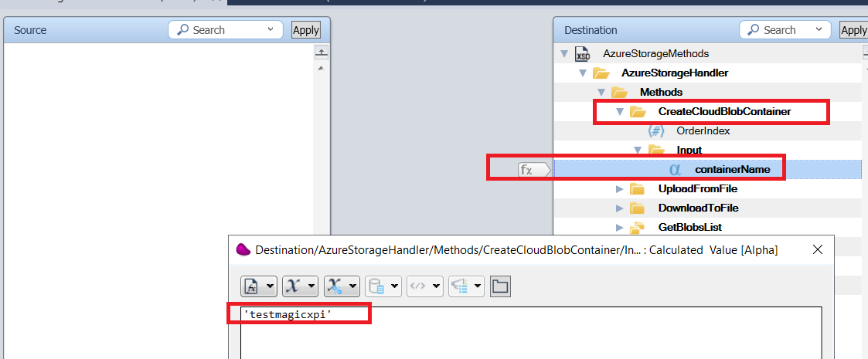Click the Source panel Search field
The height and width of the screenshot is (359, 868).
coord(226,30)
